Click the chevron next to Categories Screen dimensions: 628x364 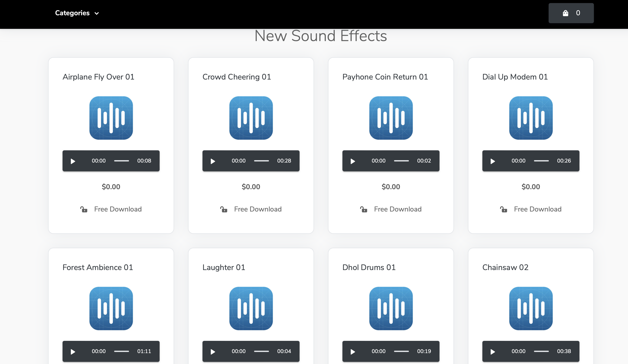pos(97,14)
